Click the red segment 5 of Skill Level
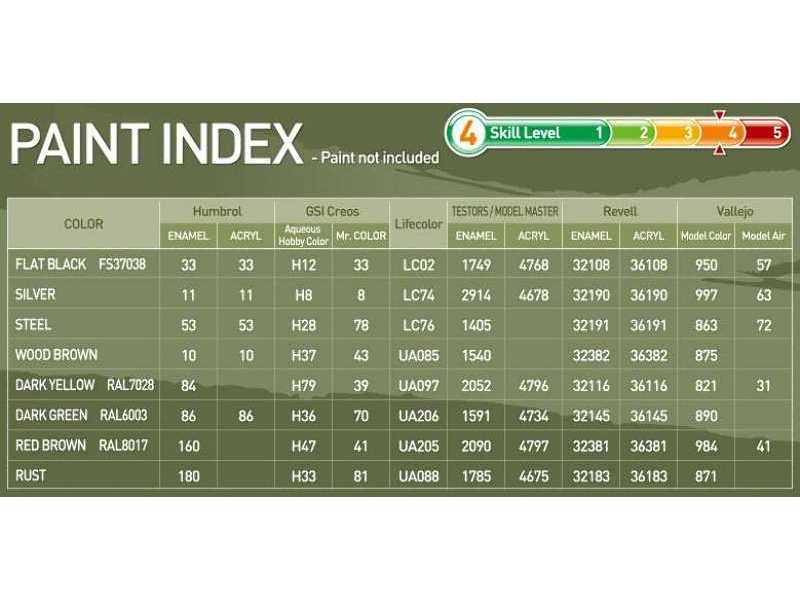 [775, 133]
